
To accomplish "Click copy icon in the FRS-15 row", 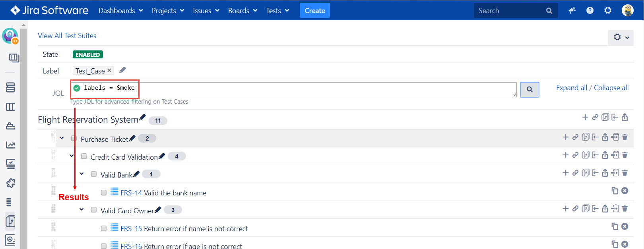I will 615,226.
